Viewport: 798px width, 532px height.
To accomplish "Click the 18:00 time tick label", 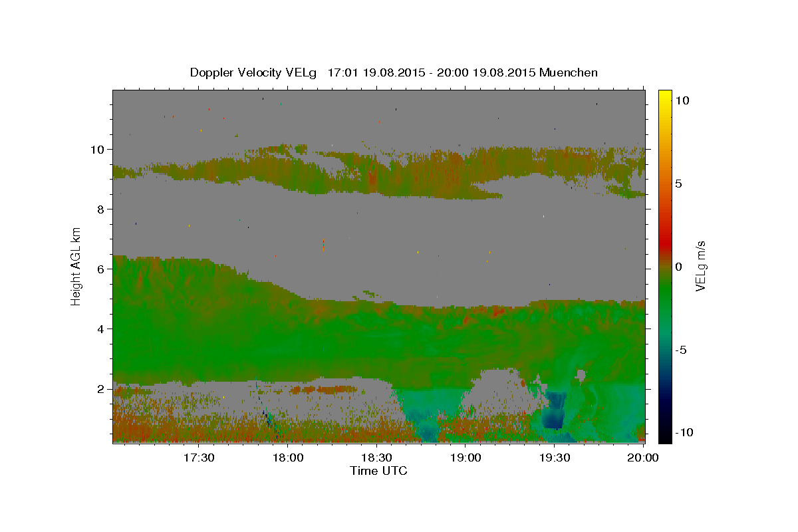I will [x=288, y=458].
